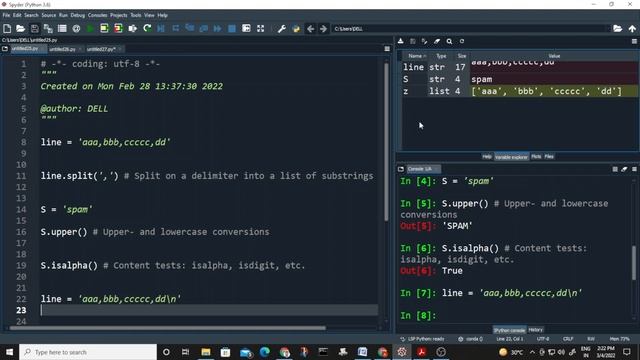Sort variables by the Name column header
The image size is (640, 360).
pos(416,56)
